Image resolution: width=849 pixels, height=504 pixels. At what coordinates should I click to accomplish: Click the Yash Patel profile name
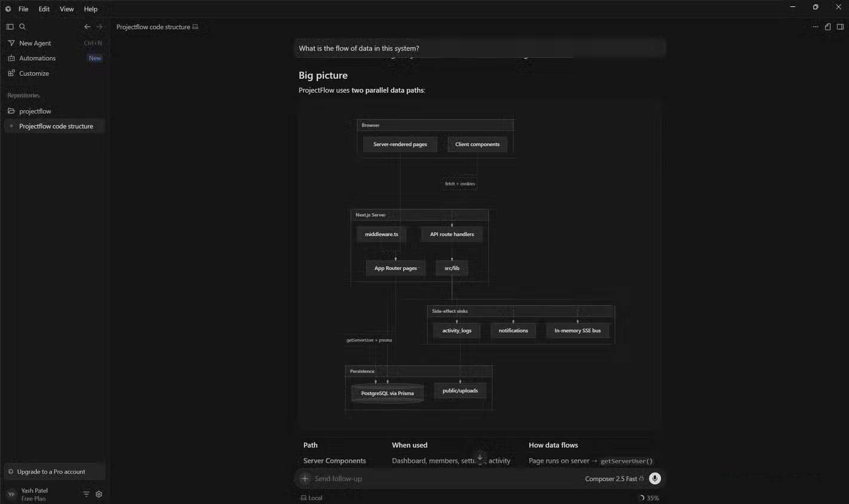coord(35,490)
